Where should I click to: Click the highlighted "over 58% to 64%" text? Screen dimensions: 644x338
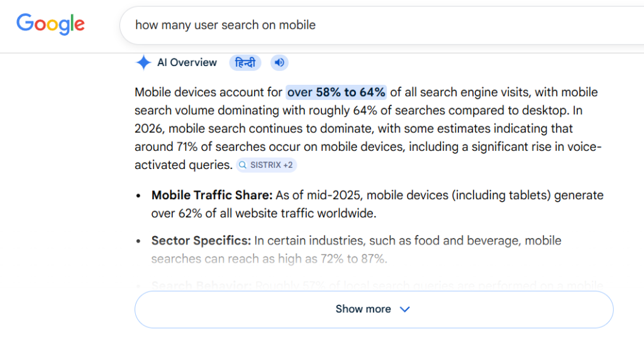pyautogui.click(x=336, y=92)
